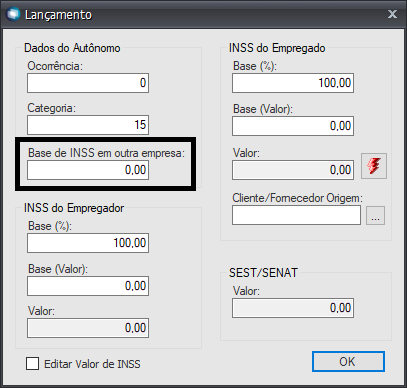Confirm with the OK button

[x=348, y=361]
